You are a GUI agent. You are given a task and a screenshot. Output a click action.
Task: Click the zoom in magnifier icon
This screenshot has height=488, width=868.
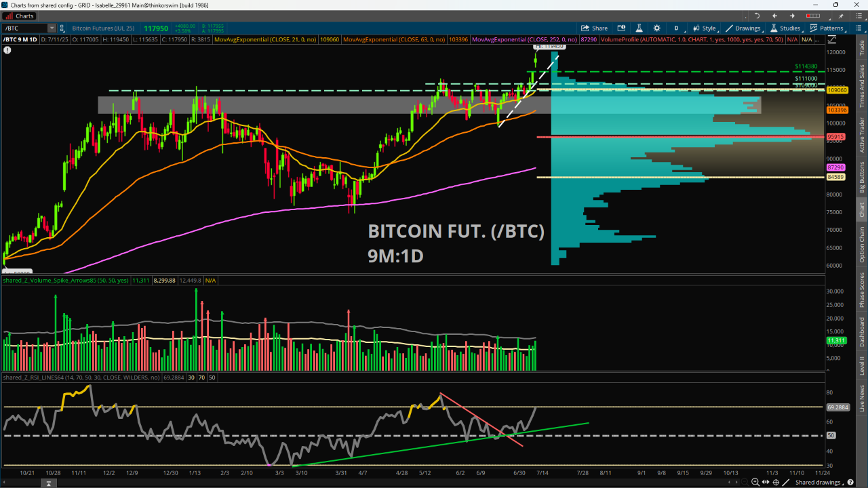click(755, 482)
